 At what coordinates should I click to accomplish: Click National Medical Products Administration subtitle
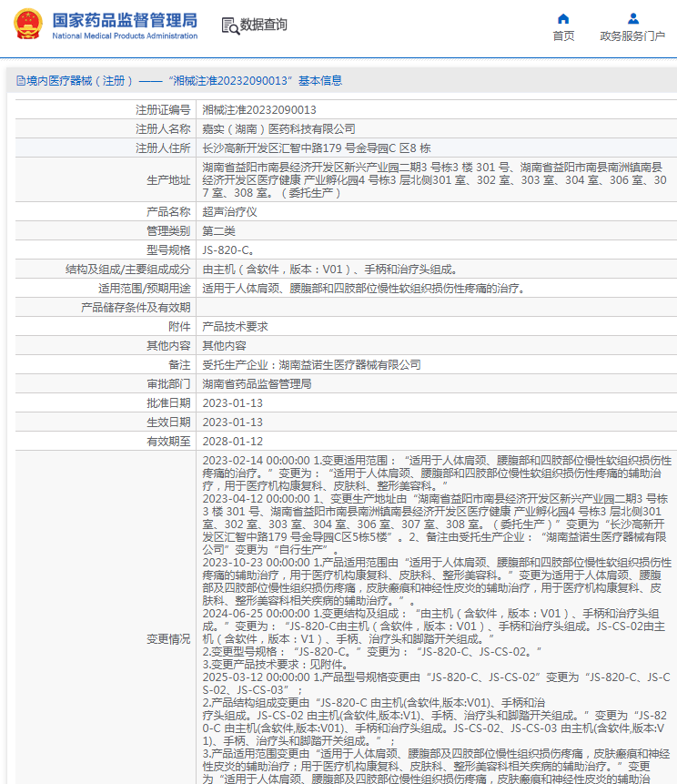coord(125,36)
